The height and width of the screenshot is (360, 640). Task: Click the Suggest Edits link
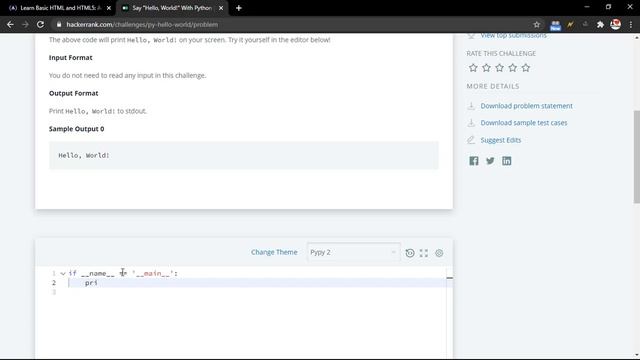501,140
